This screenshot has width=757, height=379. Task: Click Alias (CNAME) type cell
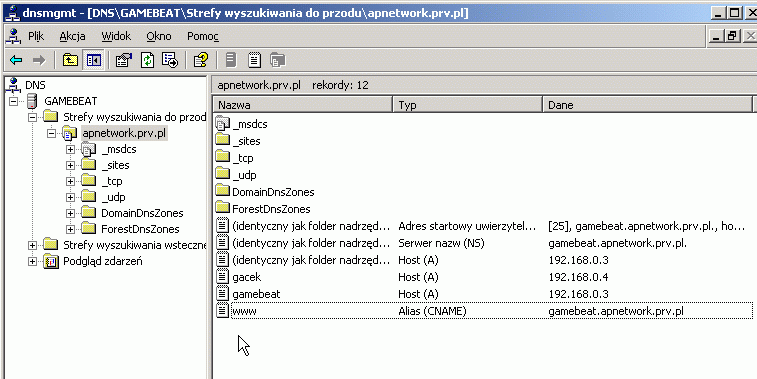[432, 311]
